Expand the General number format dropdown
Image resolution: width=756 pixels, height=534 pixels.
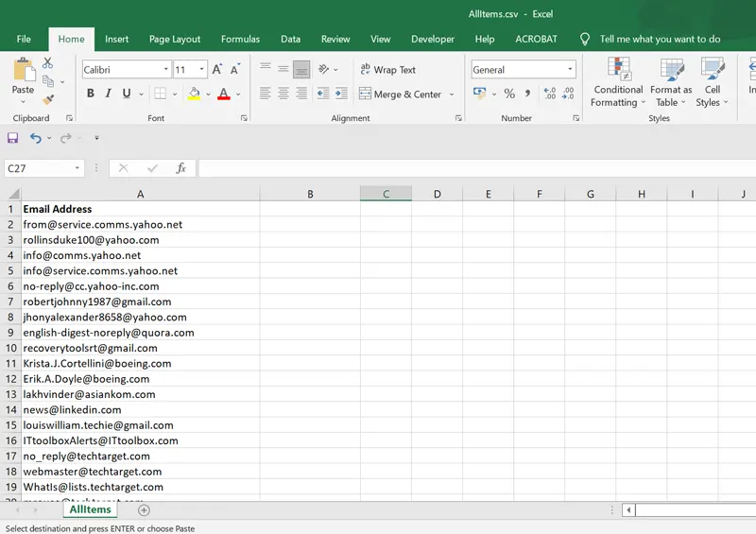click(570, 69)
